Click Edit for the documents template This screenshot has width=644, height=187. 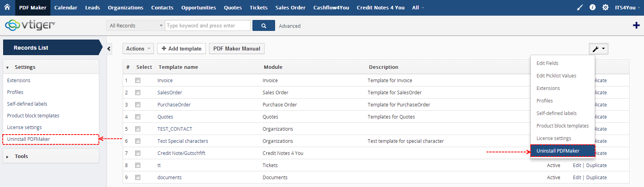[577, 178]
